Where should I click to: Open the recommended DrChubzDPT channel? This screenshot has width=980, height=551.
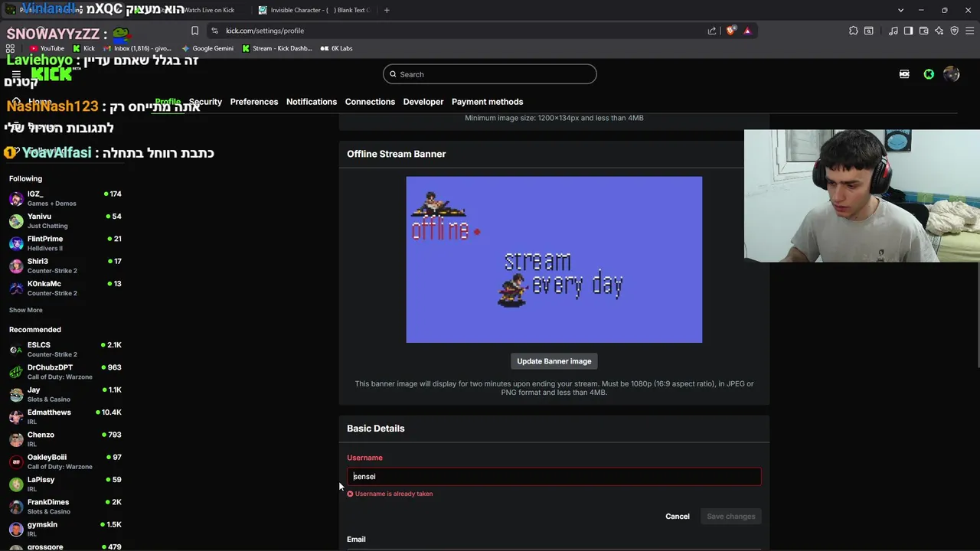(65, 371)
